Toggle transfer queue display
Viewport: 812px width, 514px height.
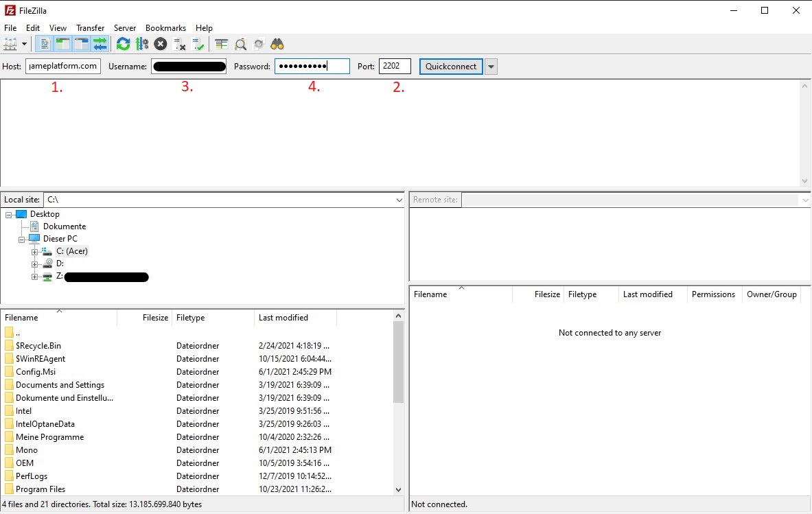(100, 44)
